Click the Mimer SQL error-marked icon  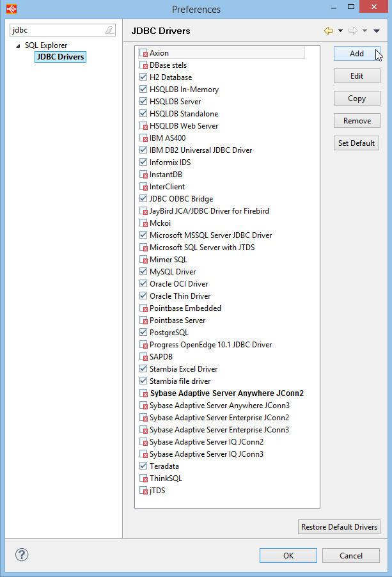tap(143, 260)
